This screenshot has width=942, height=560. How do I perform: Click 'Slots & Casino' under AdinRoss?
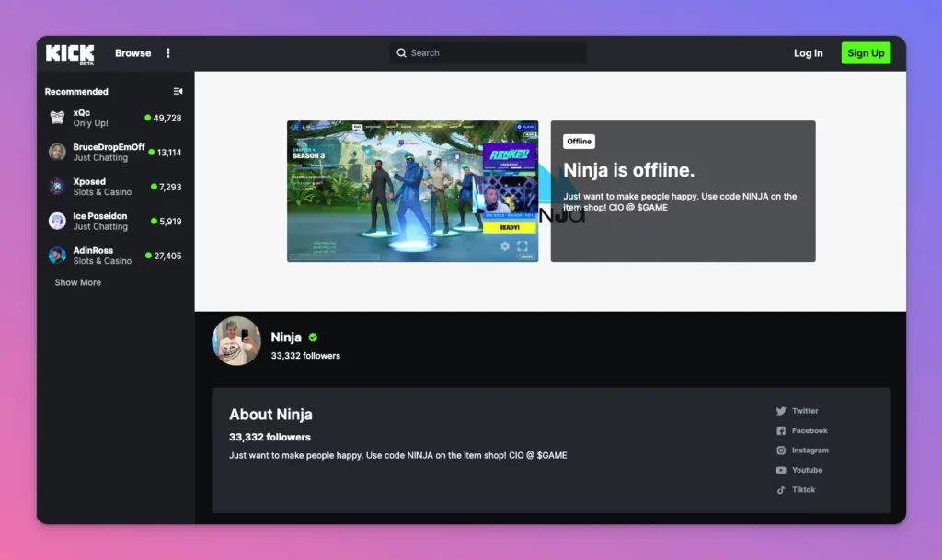[x=102, y=261]
